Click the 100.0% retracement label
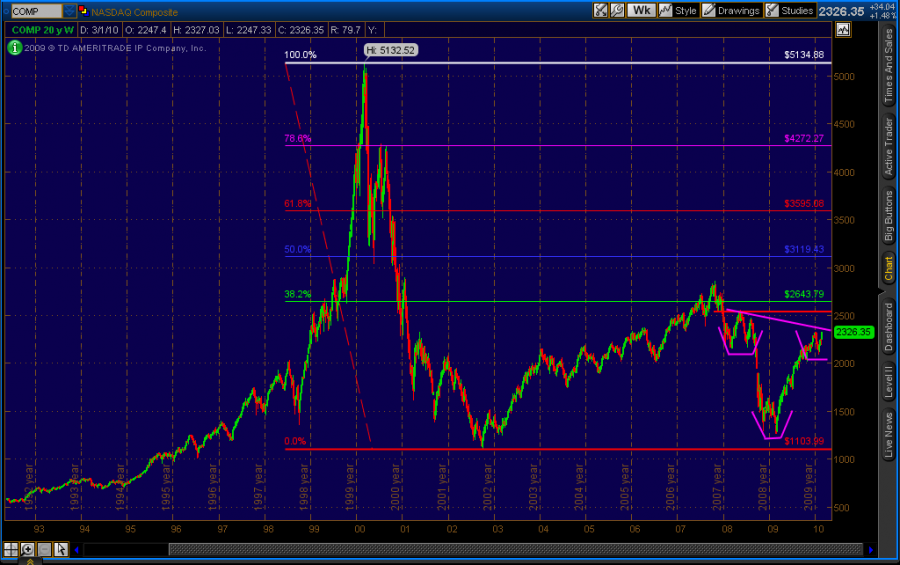 [x=300, y=55]
